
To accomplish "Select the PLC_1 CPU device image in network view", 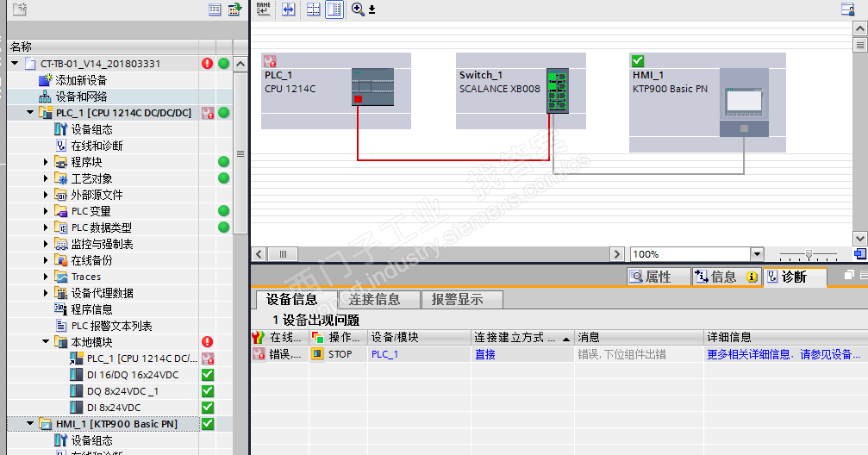I will [373, 87].
